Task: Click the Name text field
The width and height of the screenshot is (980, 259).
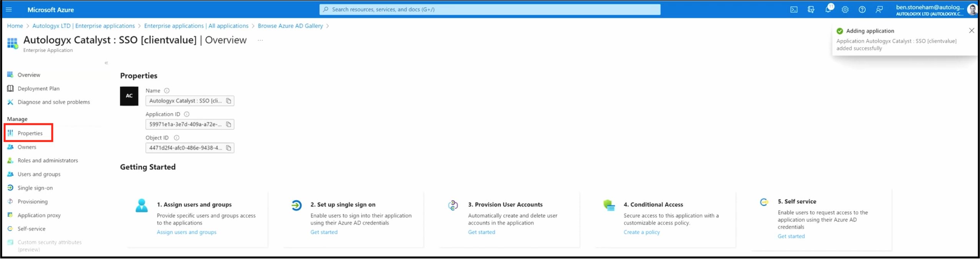Action: (x=190, y=101)
